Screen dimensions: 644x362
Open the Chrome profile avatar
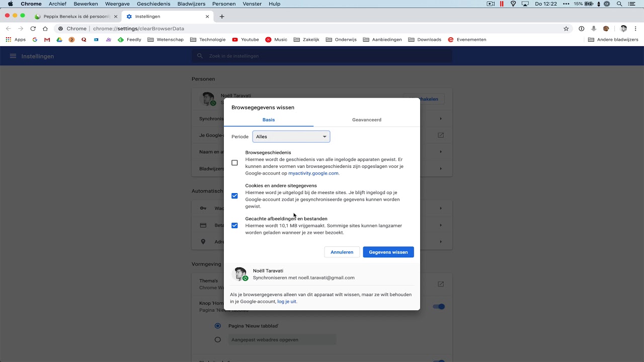624,29
